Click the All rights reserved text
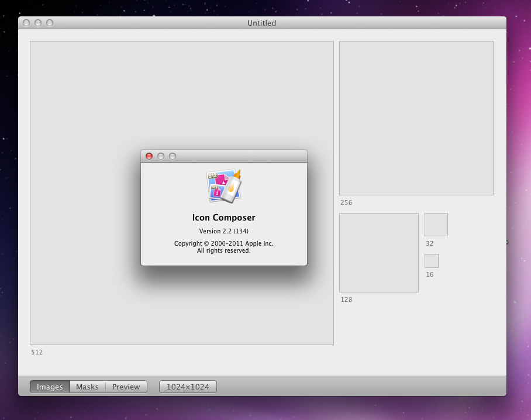Image resolution: width=531 pixels, height=420 pixels. (x=224, y=250)
